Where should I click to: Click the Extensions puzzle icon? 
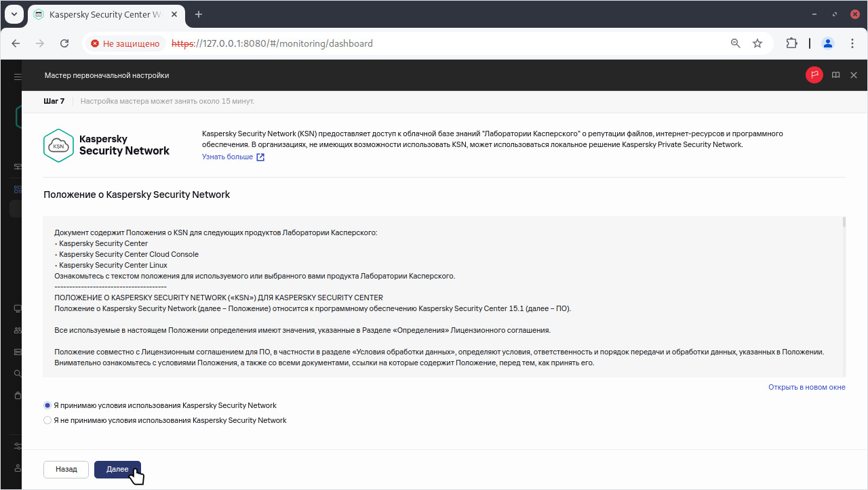pyautogui.click(x=791, y=43)
